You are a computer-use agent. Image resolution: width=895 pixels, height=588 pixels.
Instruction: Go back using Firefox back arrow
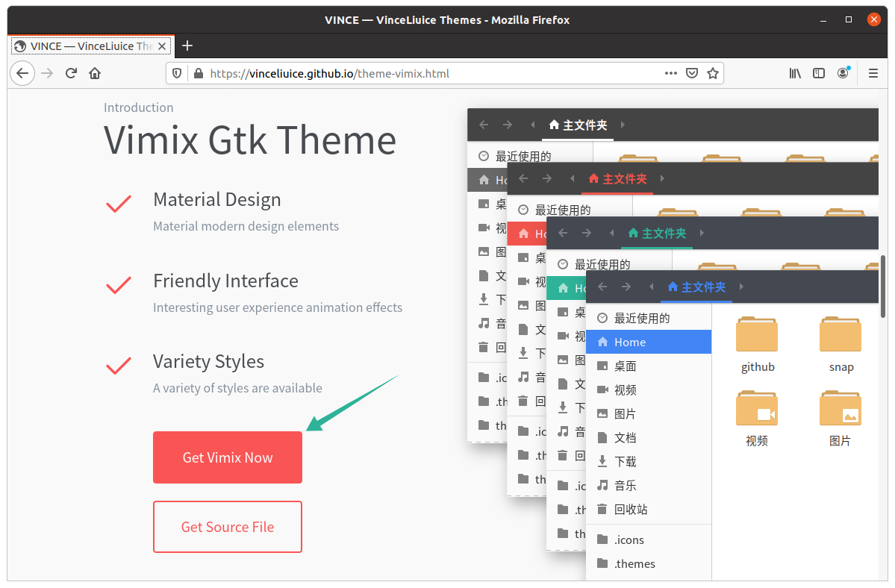coord(22,73)
